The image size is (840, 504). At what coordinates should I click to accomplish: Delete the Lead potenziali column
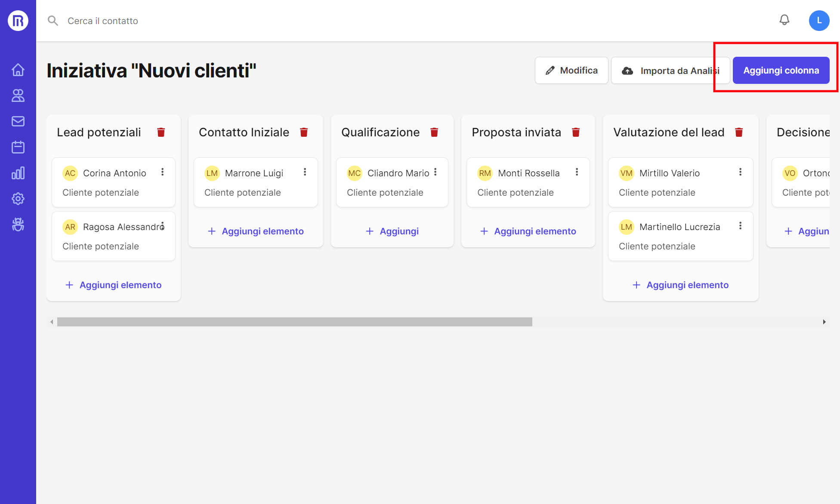click(161, 132)
